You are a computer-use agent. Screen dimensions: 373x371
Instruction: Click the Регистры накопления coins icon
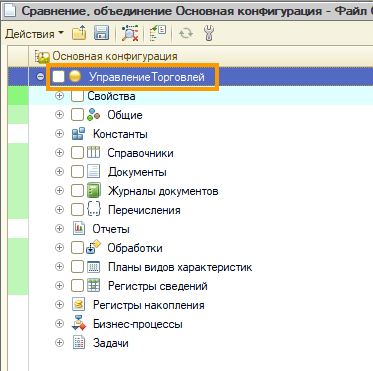(79, 305)
